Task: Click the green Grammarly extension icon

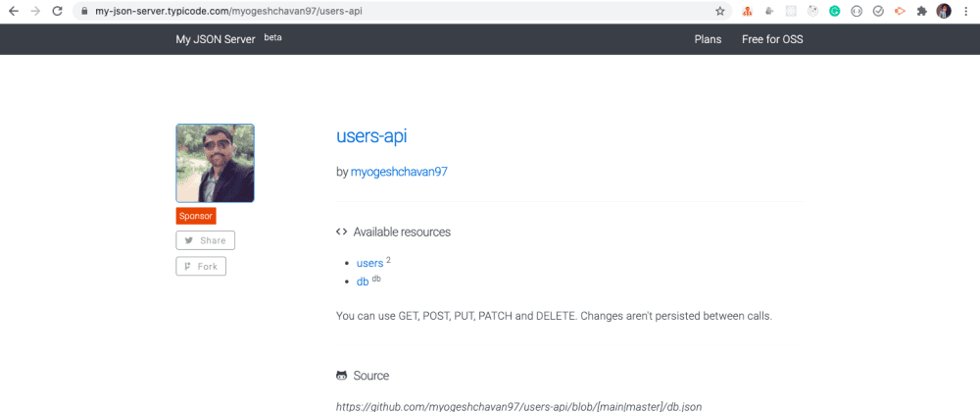Action: click(835, 12)
